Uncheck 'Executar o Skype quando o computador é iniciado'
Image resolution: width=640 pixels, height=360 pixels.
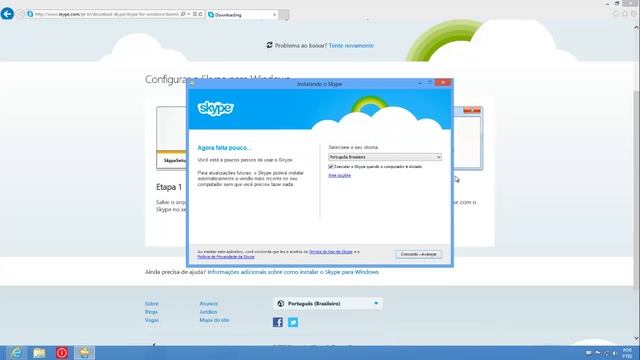click(331, 167)
